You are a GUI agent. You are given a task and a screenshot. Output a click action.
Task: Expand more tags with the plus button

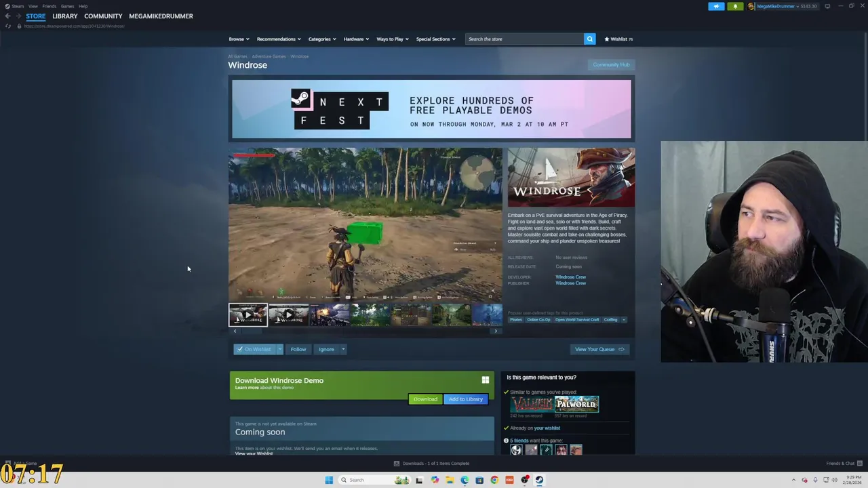pos(624,319)
